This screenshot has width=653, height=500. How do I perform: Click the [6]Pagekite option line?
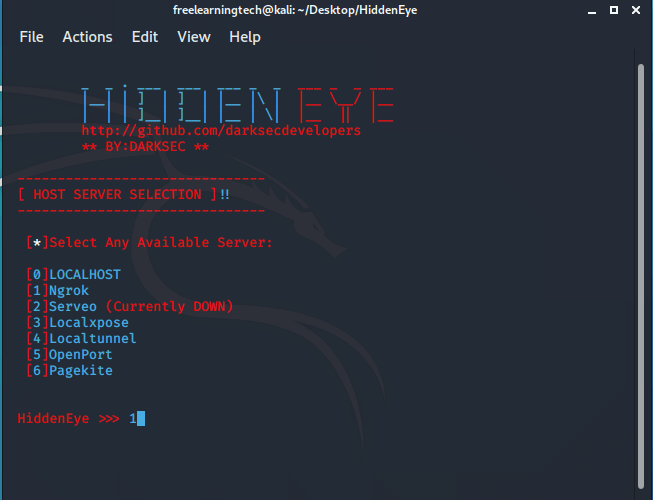[x=69, y=371]
